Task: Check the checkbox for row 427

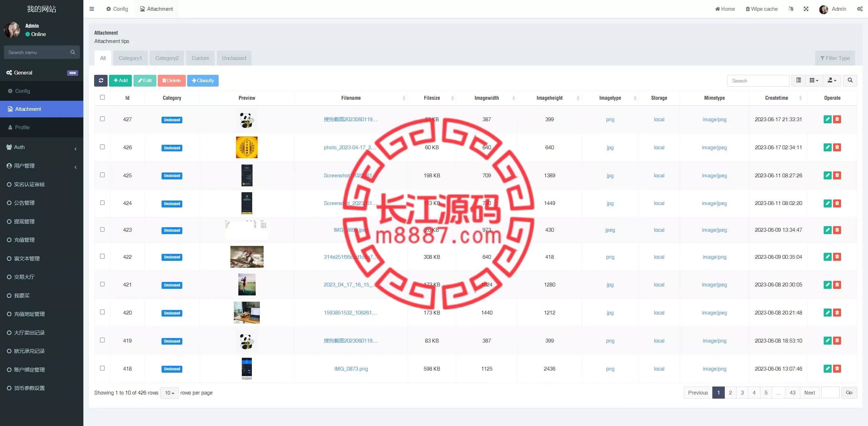Action: tap(102, 119)
